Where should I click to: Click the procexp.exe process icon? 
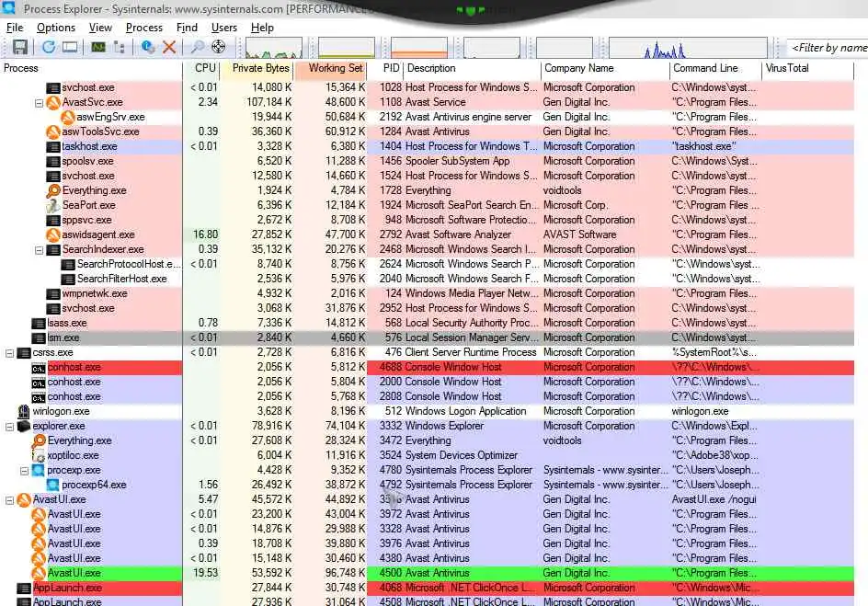[39, 471]
